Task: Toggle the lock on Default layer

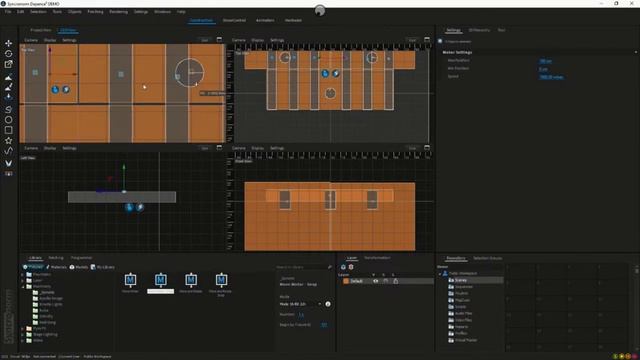Action: pyautogui.click(x=396, y=281)
